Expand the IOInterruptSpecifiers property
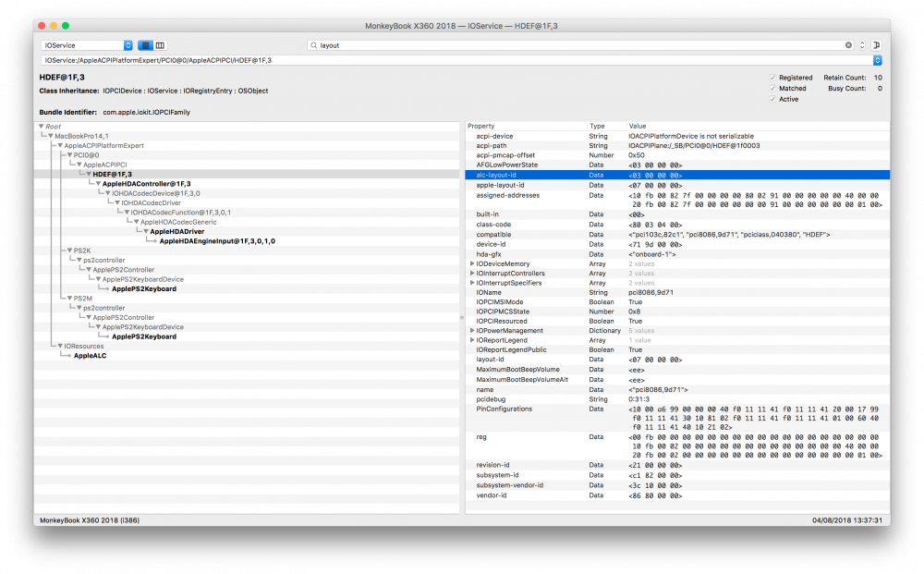The height and width of the screenshot is (574, 924). (472, 283)
